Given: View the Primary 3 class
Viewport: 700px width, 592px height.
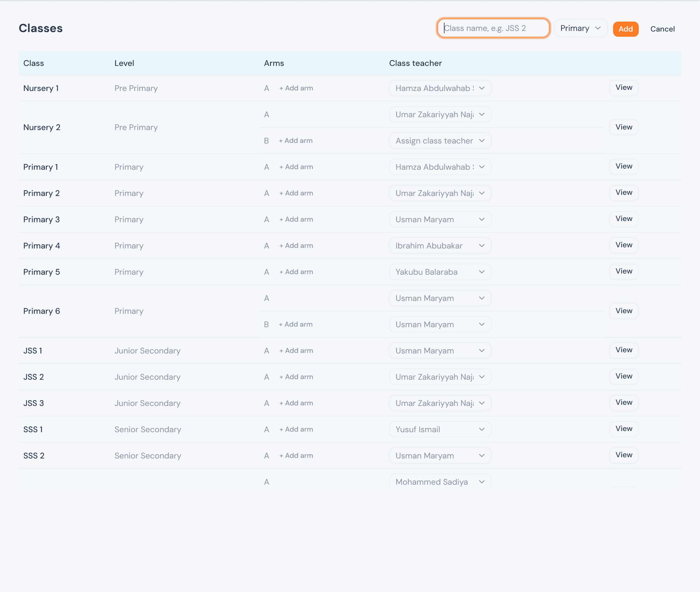Looking at the screenshot, I should [x=624, y=219].
